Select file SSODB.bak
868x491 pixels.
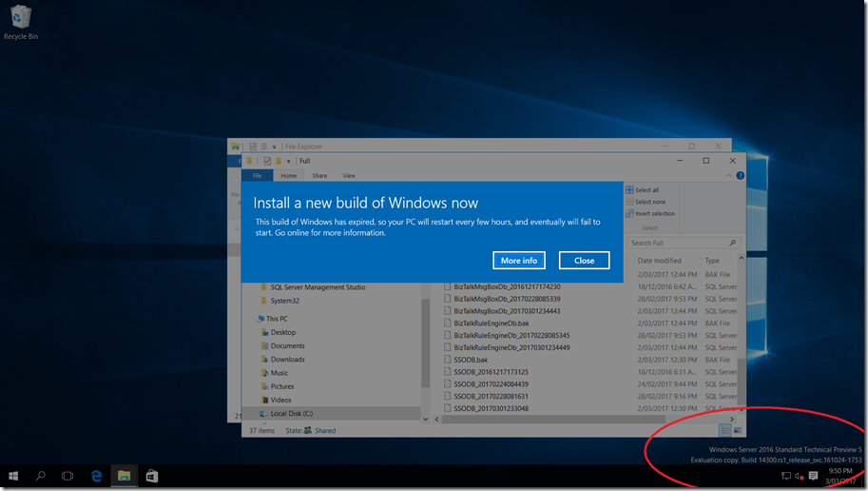[471, 361]
